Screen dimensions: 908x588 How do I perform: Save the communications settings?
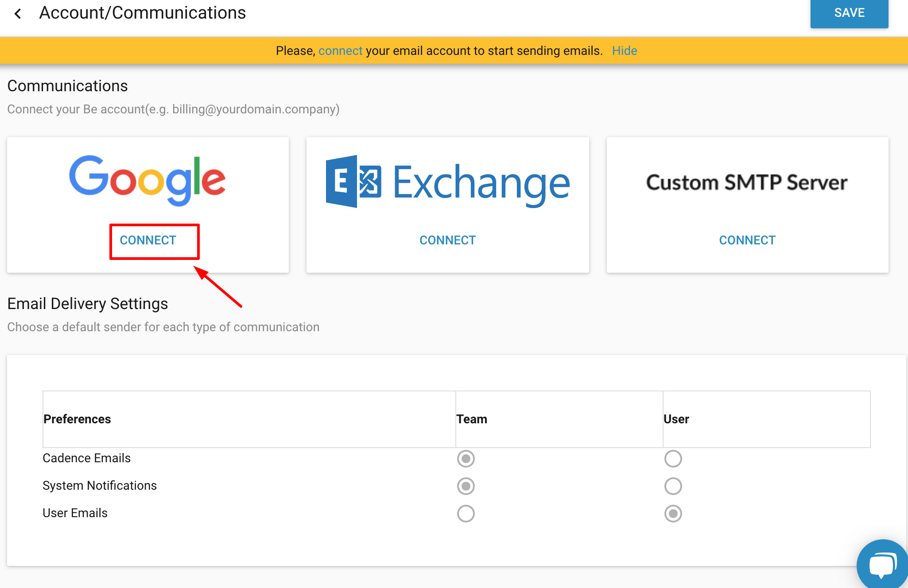849,13
